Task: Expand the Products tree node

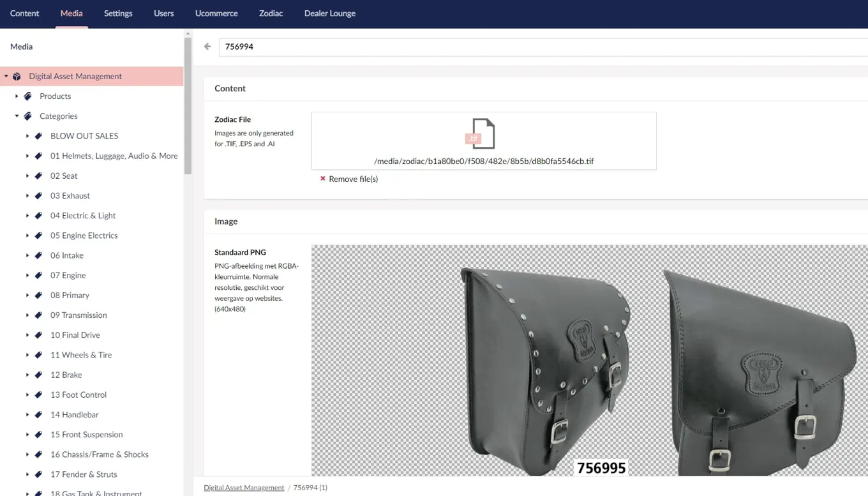Action: click(x=17, y=96)
